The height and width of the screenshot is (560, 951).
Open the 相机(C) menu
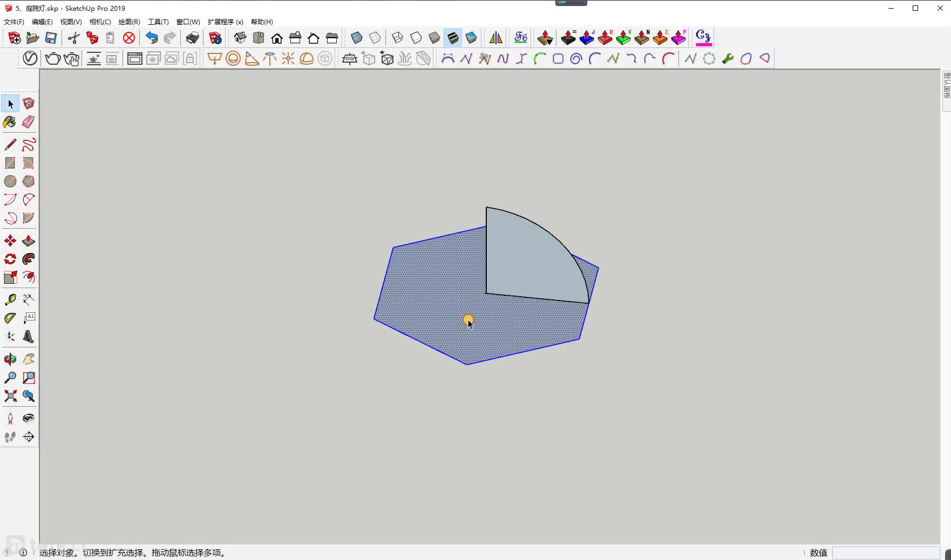100,22
